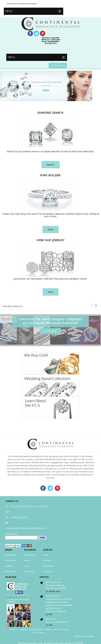Open the Pinterest icon below header logo
Screen dimensions: 101x644
43,33
